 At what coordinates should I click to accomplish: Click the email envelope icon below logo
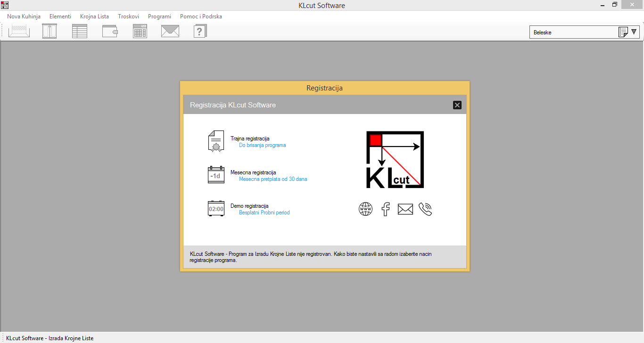click(x=405, y=209)
